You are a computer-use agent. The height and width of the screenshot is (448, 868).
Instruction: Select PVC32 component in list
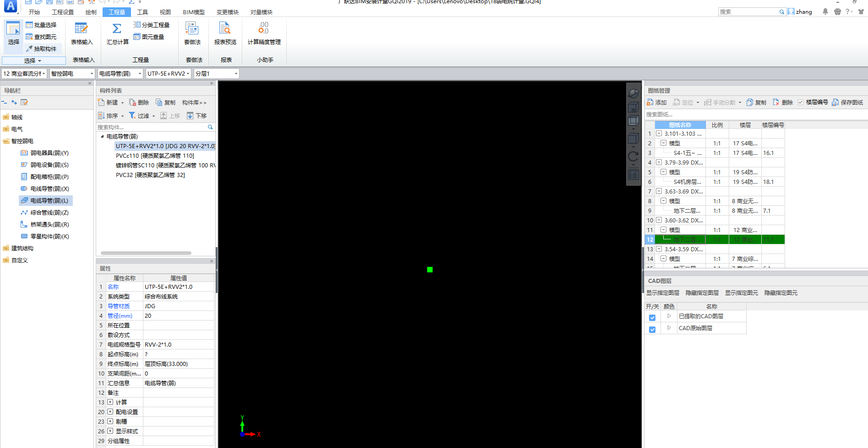pyautogui.click(x=150, y=175)
